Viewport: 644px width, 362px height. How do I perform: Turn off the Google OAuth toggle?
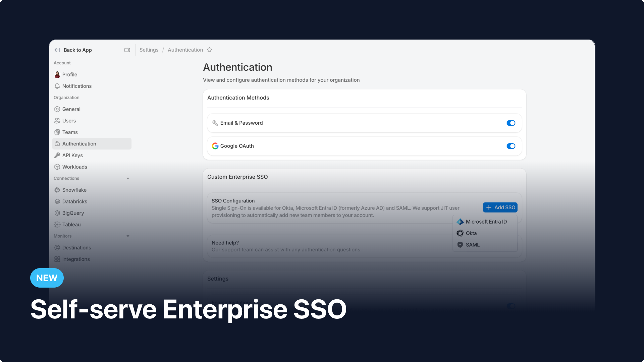point(511,146)
